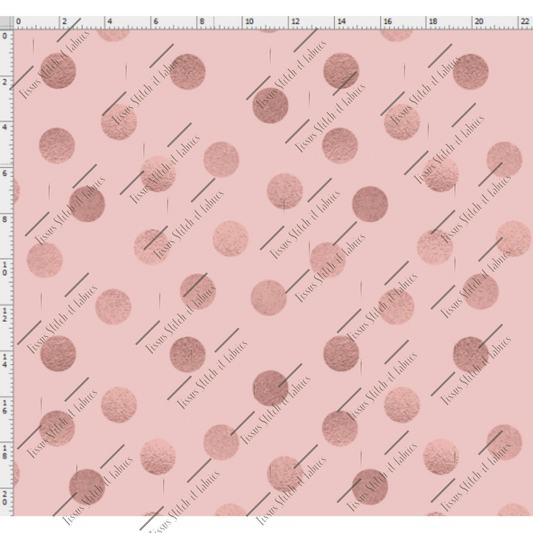The image size is (533, 533).
Task: Click the 12 mark on the horizontal ruler
Action: [295, 21]
